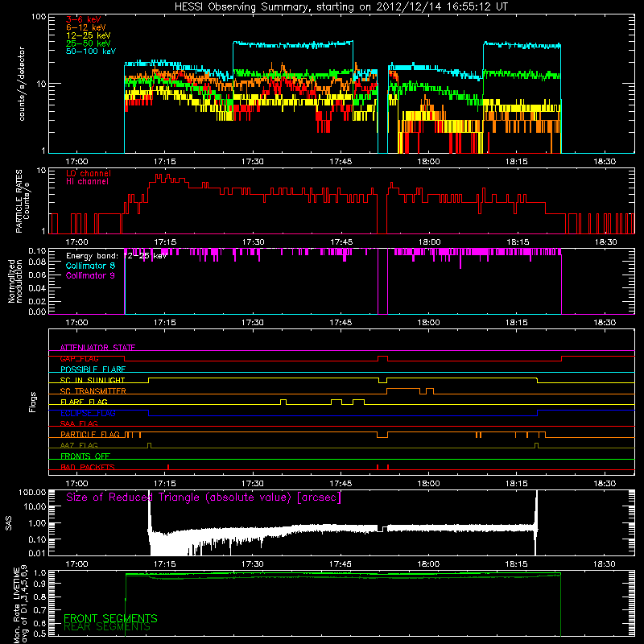
Task: Click the SC_IN_SUNLIGHT flag label
Action: click(93, 380)
